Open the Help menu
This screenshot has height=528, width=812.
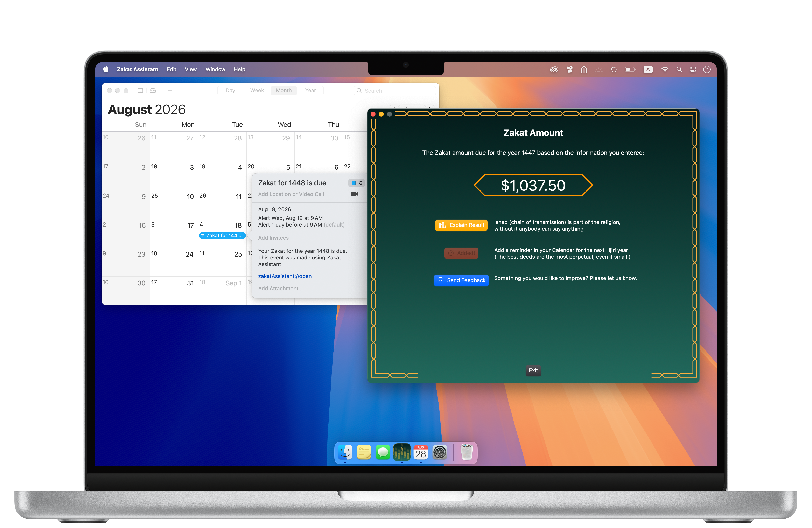(239, 69)
